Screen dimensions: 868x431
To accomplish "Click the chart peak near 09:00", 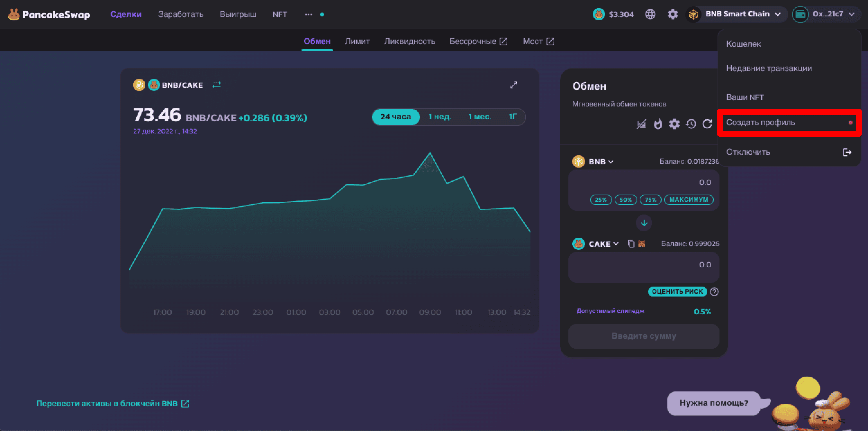I will [429, 153].
